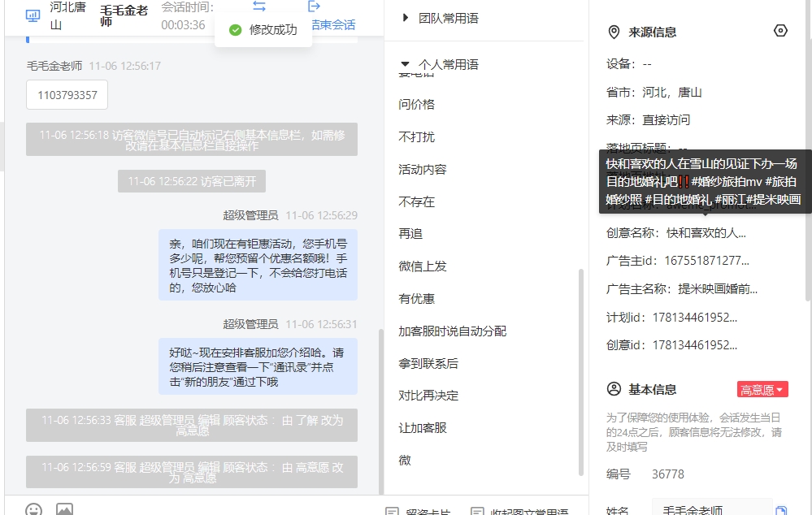The image size is (812, 515).
Task: Click the 广告主名称 value
Action: [x=718, y=289]
